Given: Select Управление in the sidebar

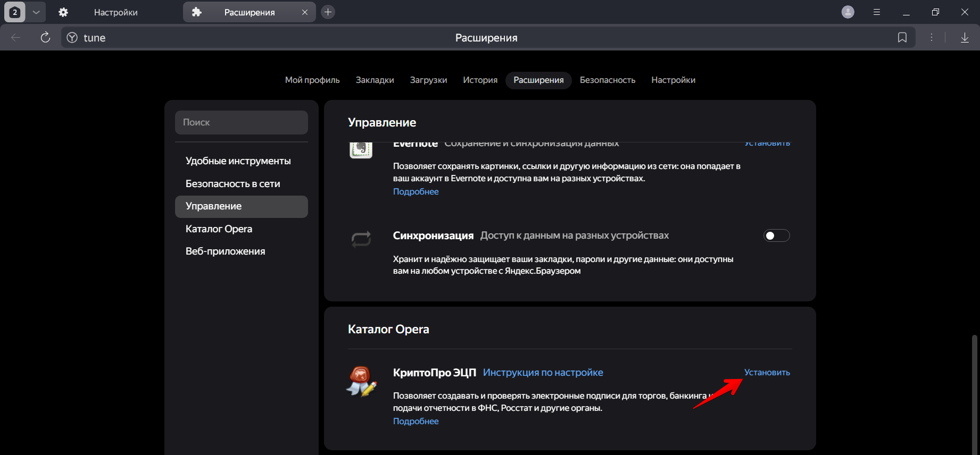Looking at the screenshot, I should click(x=242, y=206).
